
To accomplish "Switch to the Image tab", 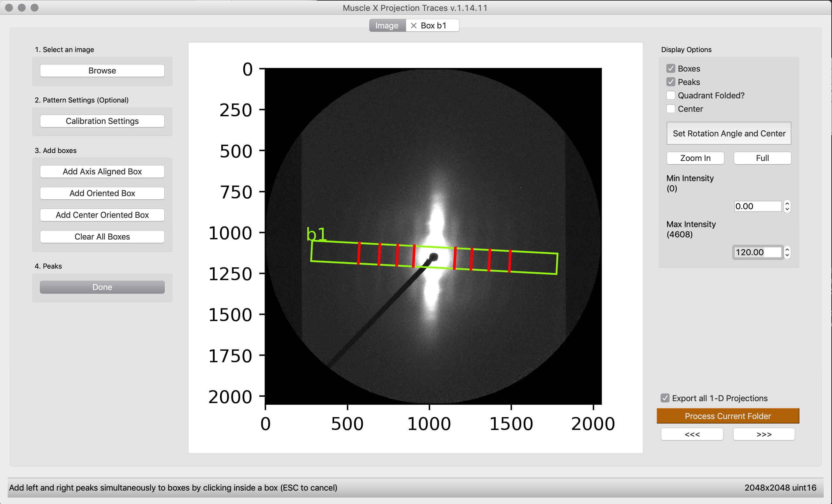I will pyautogui.click(x=387, y=26).
